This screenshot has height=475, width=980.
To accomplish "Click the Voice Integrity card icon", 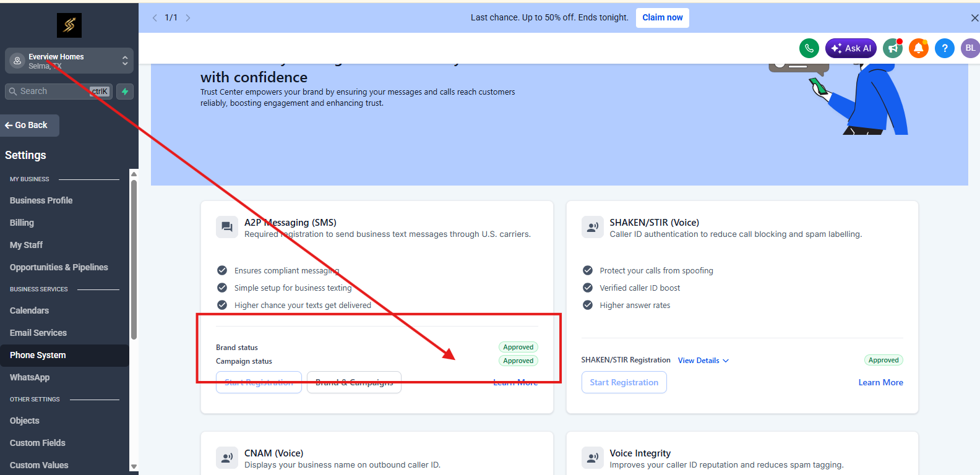I will [x=593, y=458].
